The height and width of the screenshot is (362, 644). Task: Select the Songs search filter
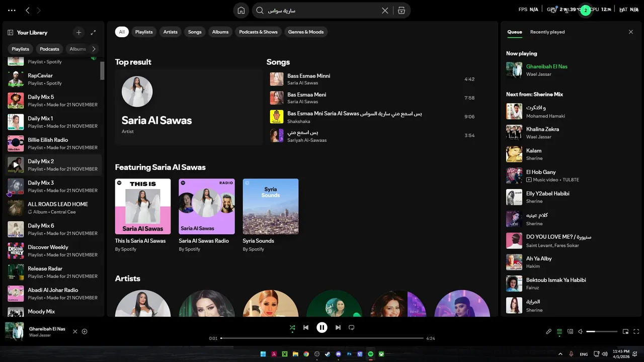[x=195, y=32]
